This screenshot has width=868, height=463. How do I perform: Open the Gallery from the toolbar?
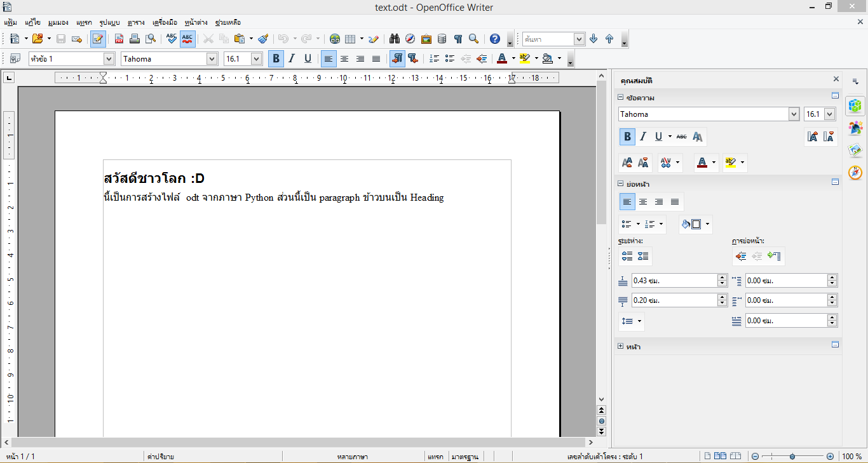(426, 39)
